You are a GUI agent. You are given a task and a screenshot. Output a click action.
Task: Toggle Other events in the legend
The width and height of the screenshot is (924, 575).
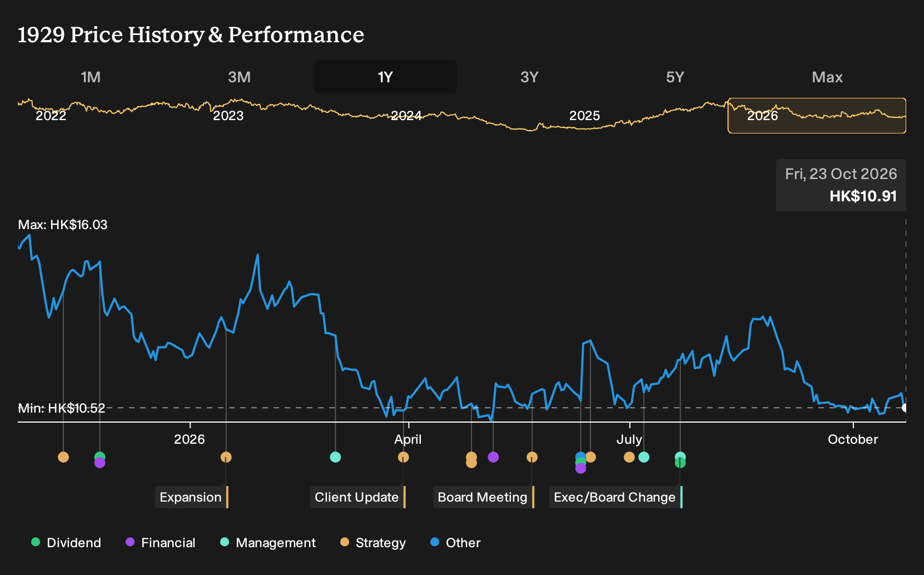pyautogui.click(x=455, y=543)
